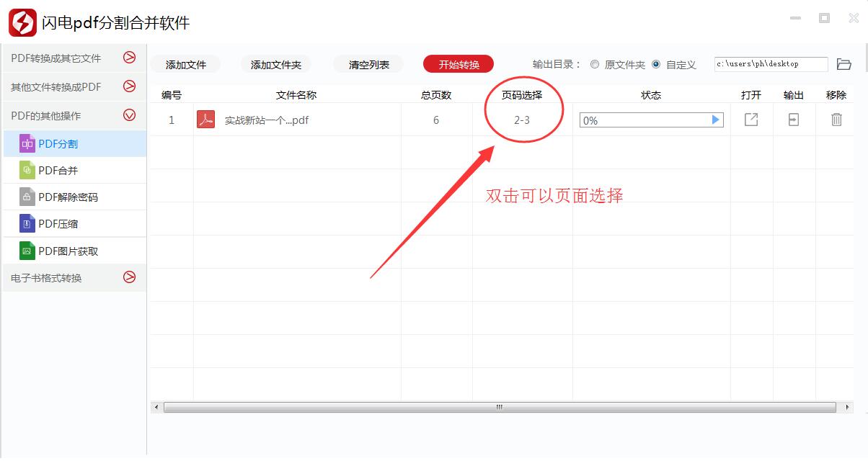Select the 自定义 output radio option
This screenshot has height=466, width=868.
(656, 64)
